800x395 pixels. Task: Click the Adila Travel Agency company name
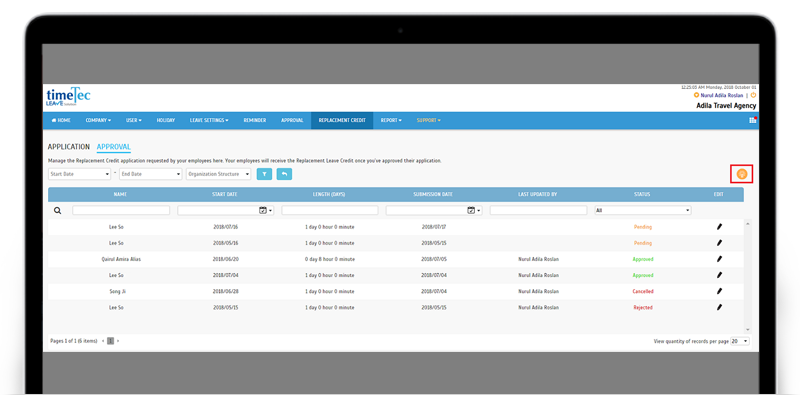pyautogui.click(x=726, y=106)
